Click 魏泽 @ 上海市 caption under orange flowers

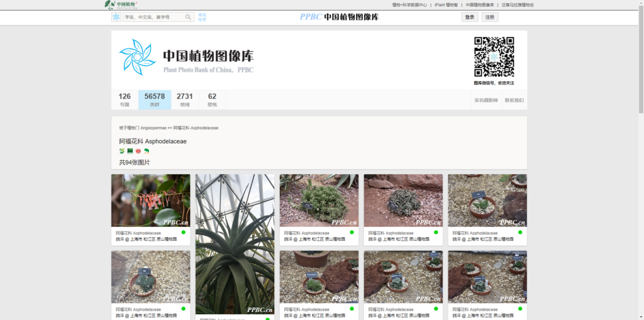(146, 239)
